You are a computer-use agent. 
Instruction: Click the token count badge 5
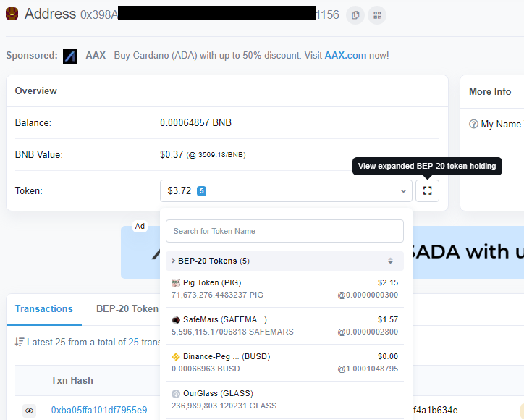[201, 191]
